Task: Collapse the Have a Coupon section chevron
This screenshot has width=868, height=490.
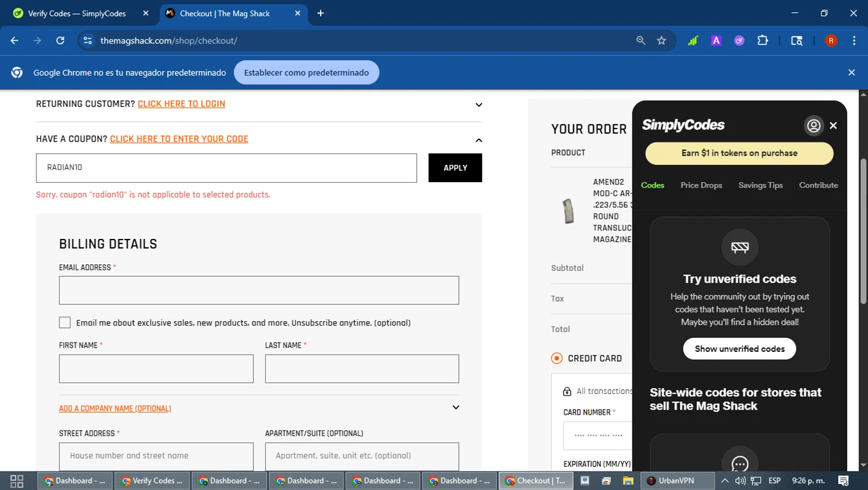Action: tap(479, 140)
